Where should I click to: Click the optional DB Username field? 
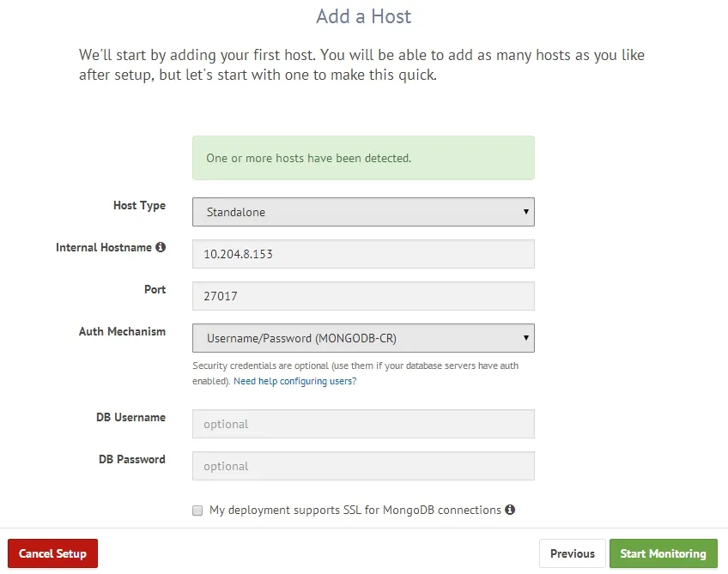pos(363,424)
